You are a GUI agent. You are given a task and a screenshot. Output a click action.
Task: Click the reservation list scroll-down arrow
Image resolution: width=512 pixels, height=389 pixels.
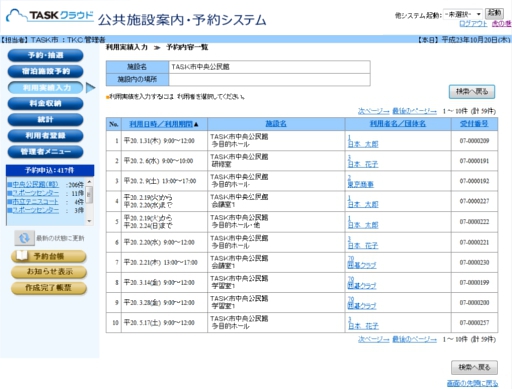(89, 221)
